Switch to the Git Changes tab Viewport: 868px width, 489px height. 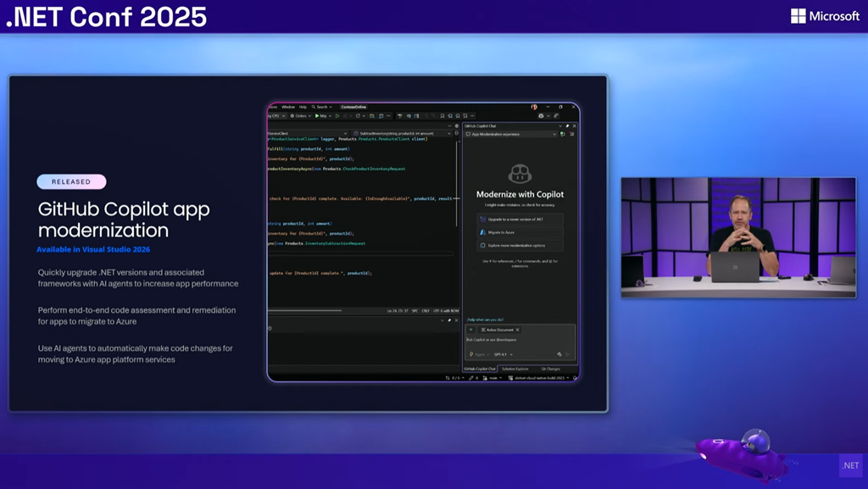pyautogui.click(x=550, y=369)
